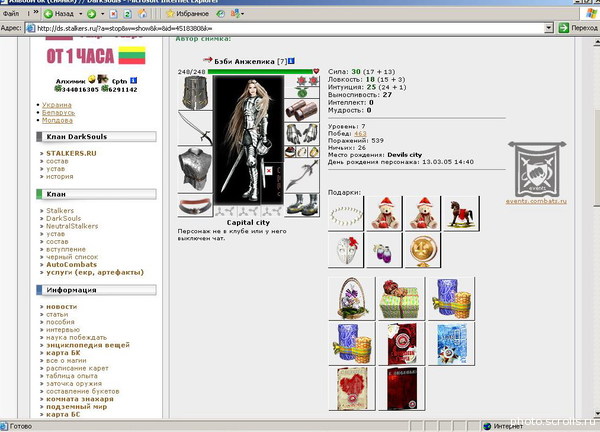Image resolution: width=600 pixels, height=432 pixels.
Task: Click the wrapped green present gift
Action: (x=401, y=298)
